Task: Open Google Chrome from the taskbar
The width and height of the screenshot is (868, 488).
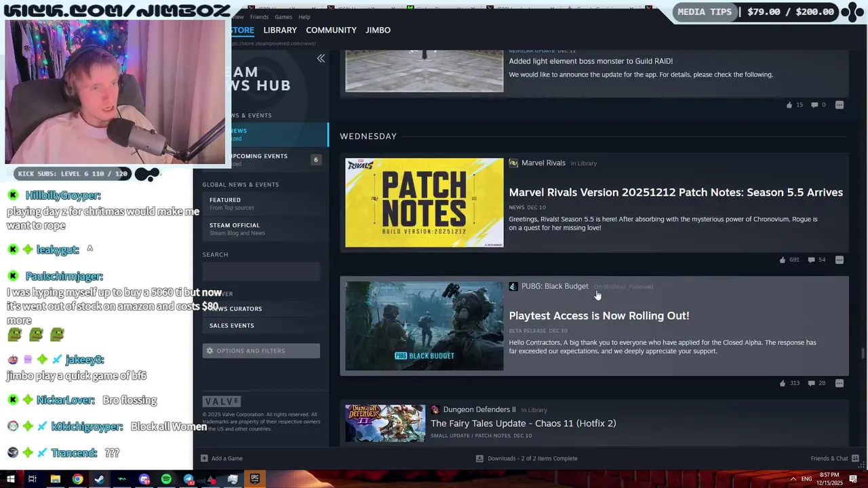Action: pos(77,479)
